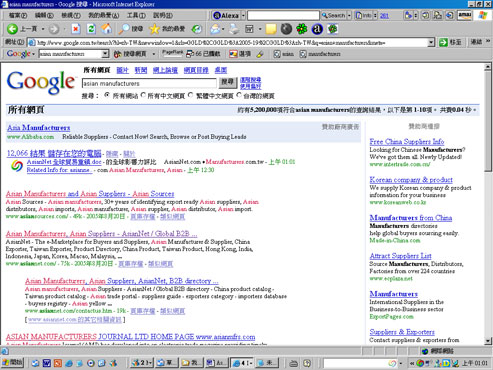Open the History icon in toolbar
This screenshot has width=493, height=370.
197,29
